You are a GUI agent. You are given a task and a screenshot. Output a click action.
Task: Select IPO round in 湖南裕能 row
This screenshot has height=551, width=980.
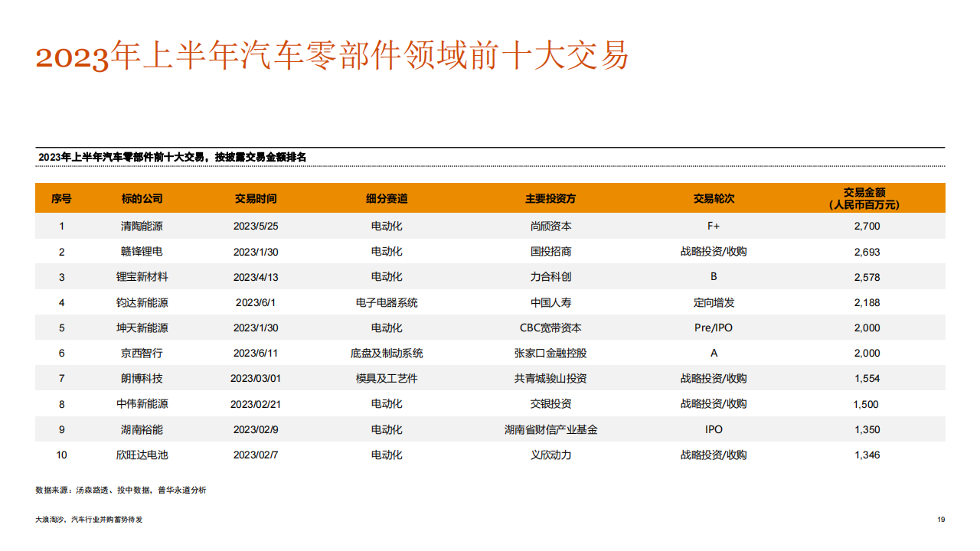coord(714,429)
